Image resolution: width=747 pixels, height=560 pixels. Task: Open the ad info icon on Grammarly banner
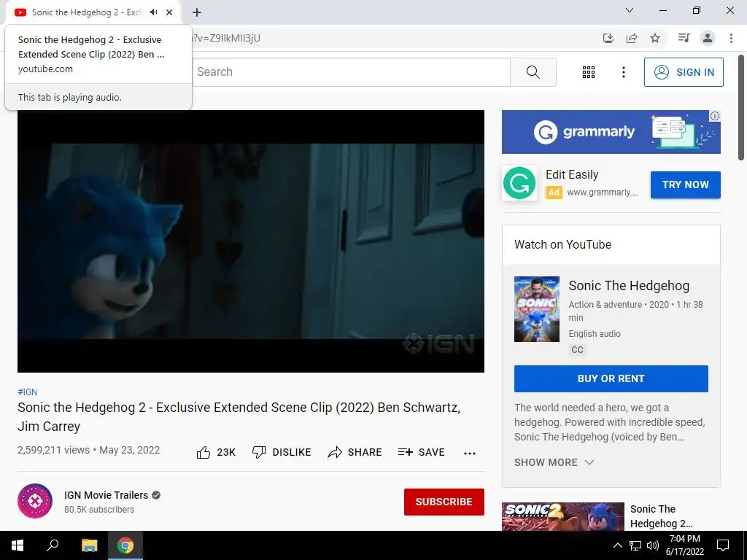(x=715, y=116)
